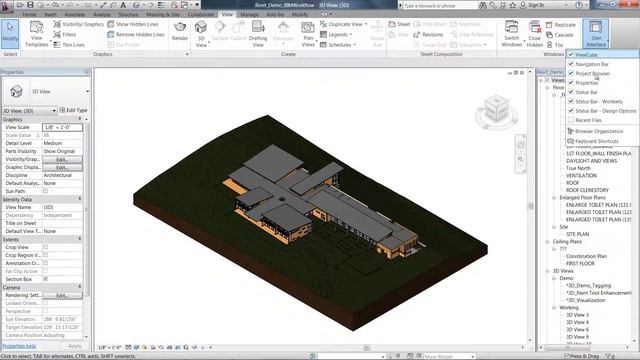Collapse the 3D Views tree node

[547, 271]
